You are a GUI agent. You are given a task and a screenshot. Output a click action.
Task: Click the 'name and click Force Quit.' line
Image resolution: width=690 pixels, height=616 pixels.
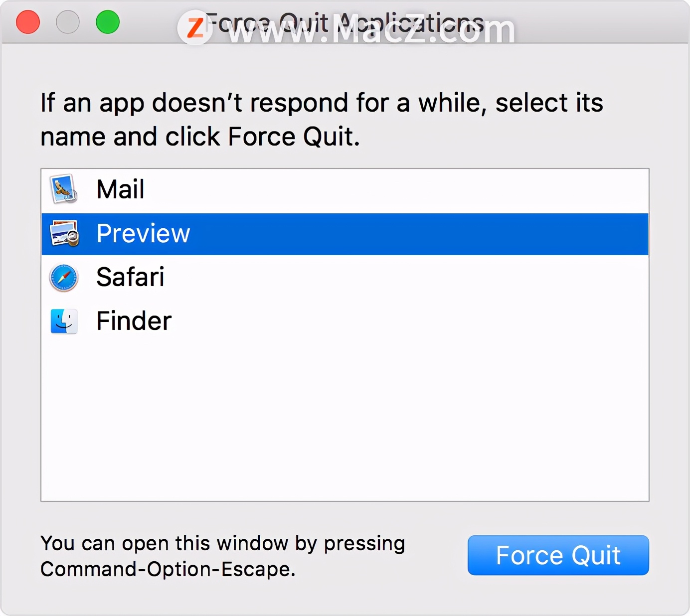pos(200,137)
